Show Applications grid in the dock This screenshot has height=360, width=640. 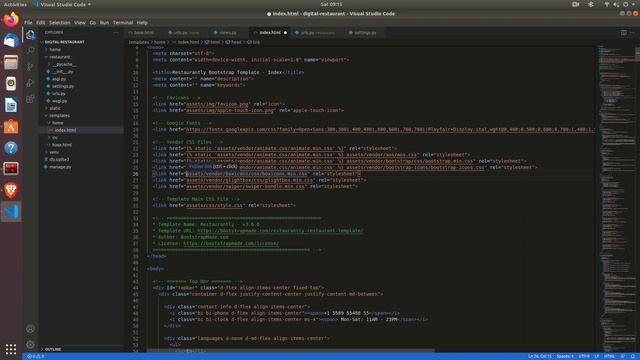[11, 349]
